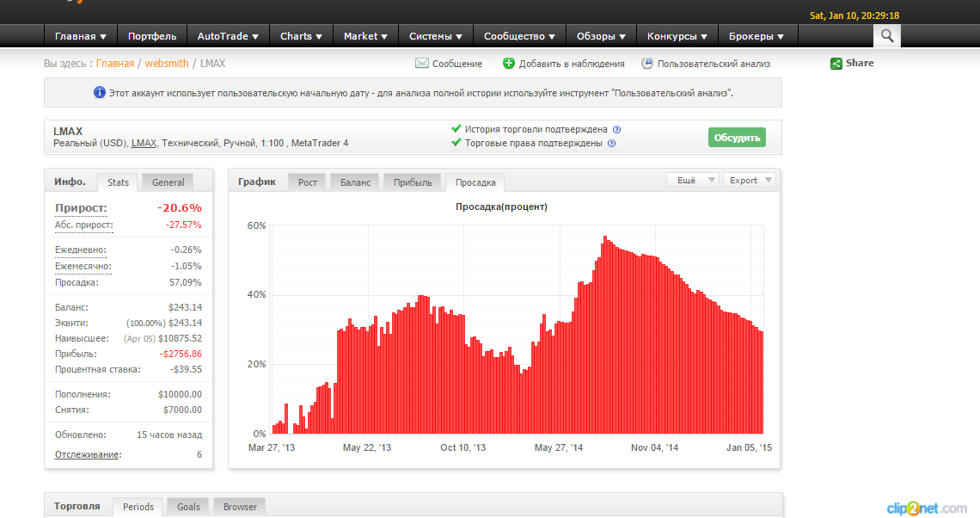Screen dimensions: 980x518
Task: Open the Market dropdown menu
Action: [365, 36]
